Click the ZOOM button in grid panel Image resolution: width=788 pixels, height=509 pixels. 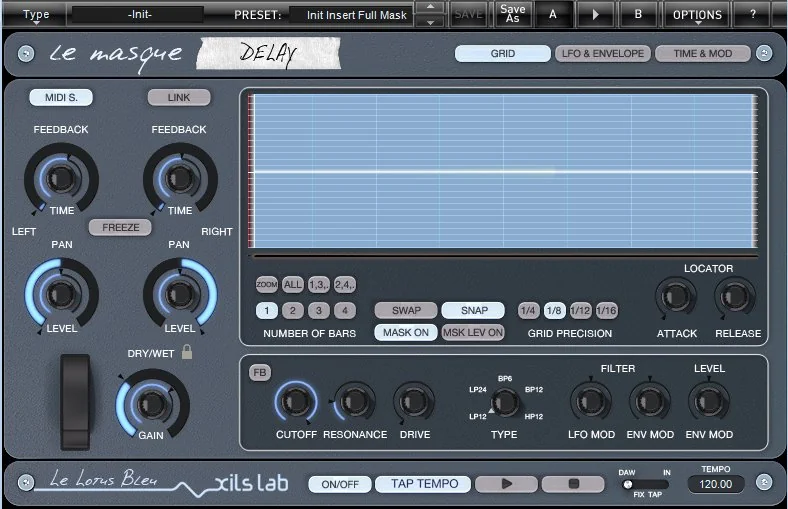click(266, 284)
